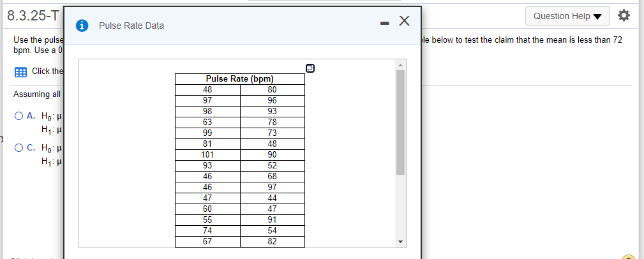Click the table cell with value 78
This screenshot has height=259, width=644.
click(273, 122)
